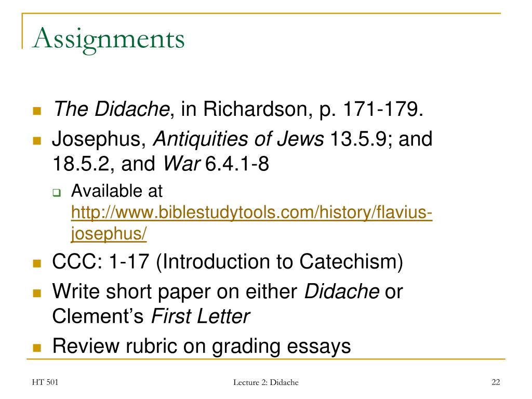Screen dimensions: 532x399
Task: Click the text "Available at"
Action: (x=117, y=191)
